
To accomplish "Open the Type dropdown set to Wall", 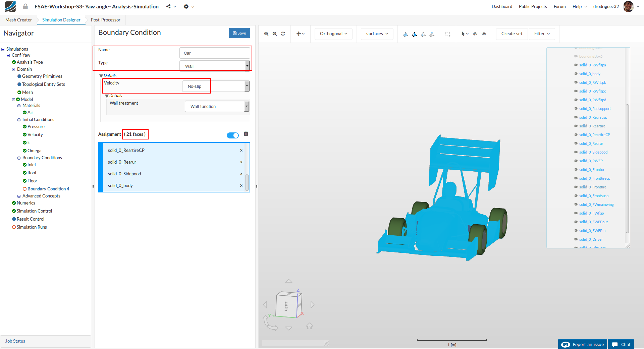I will 215,66.
